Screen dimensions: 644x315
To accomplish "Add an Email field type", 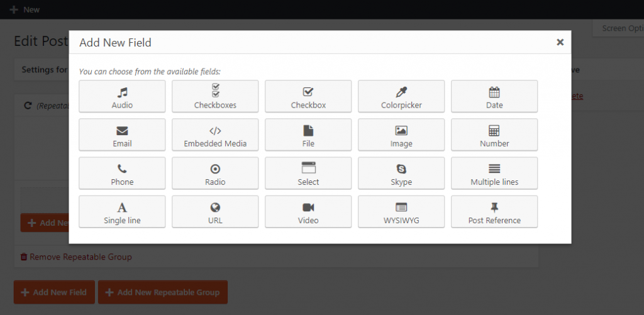I will tap(122, 135).
